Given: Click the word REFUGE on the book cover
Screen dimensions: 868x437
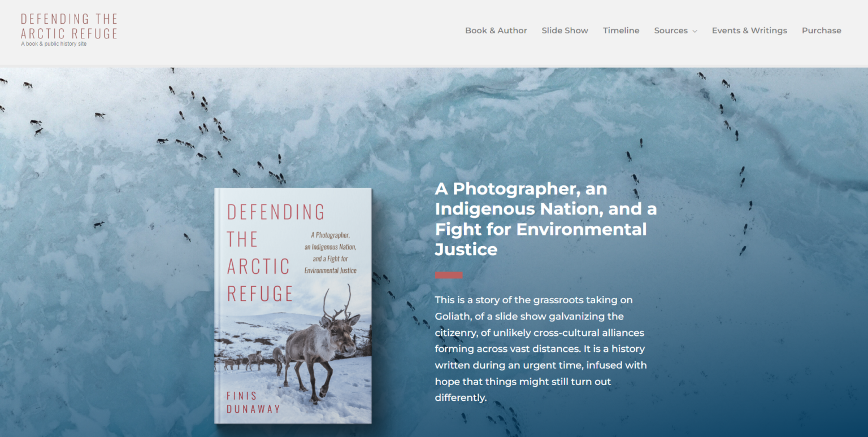Looking at the screenshot, I should point(260,294).
